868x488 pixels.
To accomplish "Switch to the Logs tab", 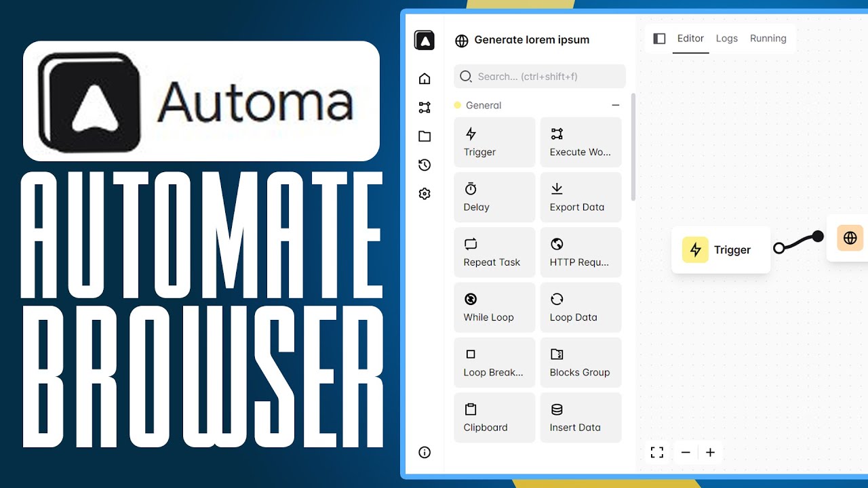I will [x=726, y=39].
